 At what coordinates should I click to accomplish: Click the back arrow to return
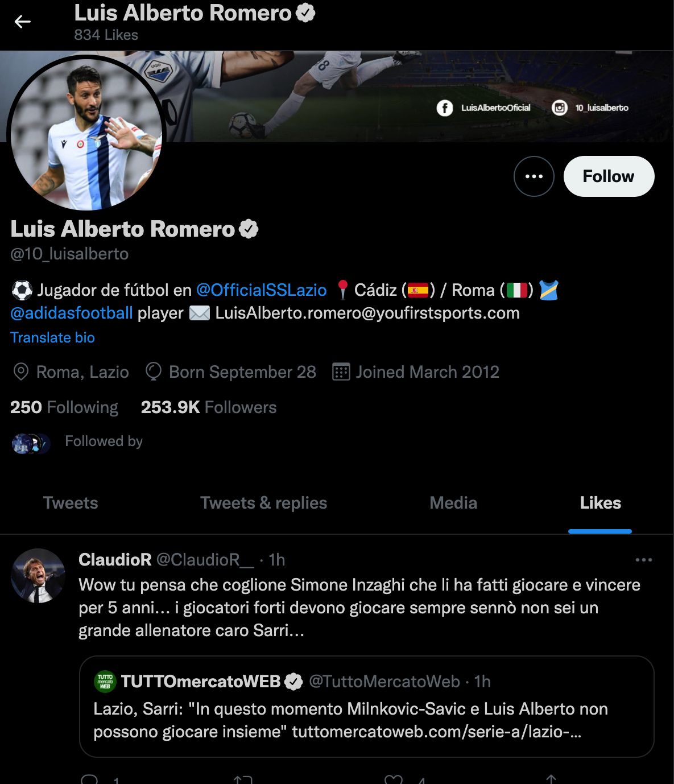(22, 21)
